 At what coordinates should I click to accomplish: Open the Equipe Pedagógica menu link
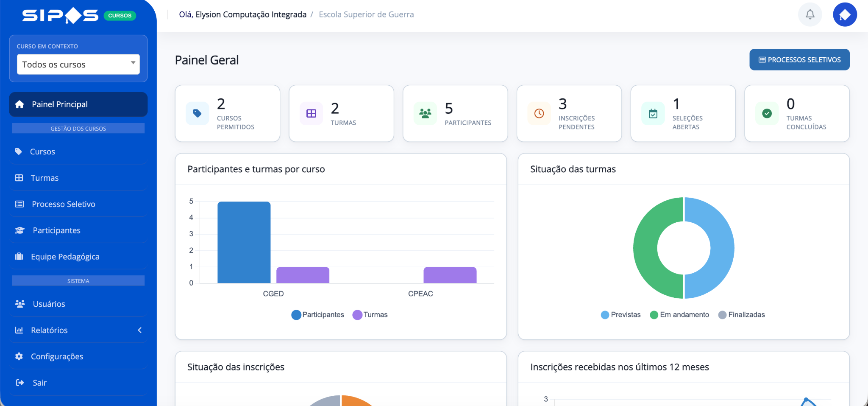tap(78, 257)
